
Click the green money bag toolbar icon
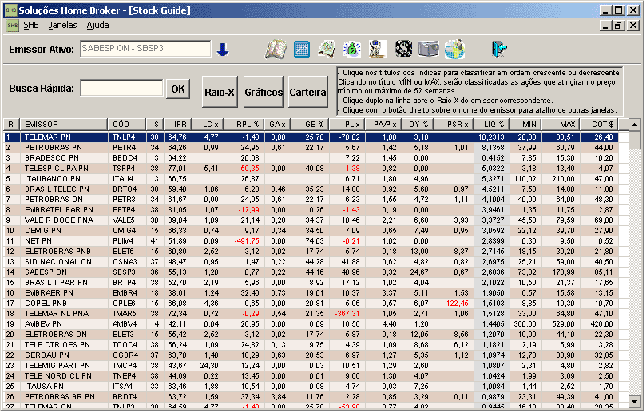[x=352, y=49]
